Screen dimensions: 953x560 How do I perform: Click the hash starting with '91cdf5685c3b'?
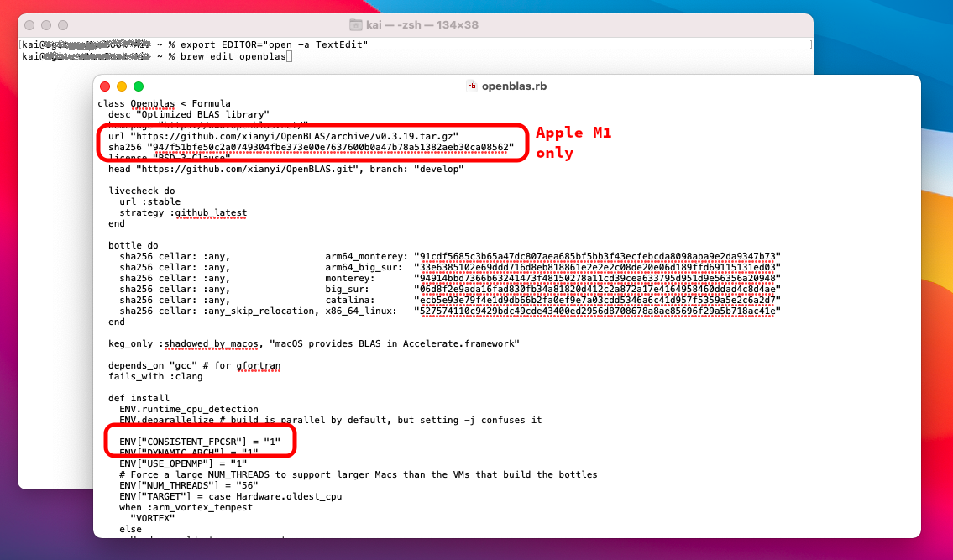tap(597, 257)
